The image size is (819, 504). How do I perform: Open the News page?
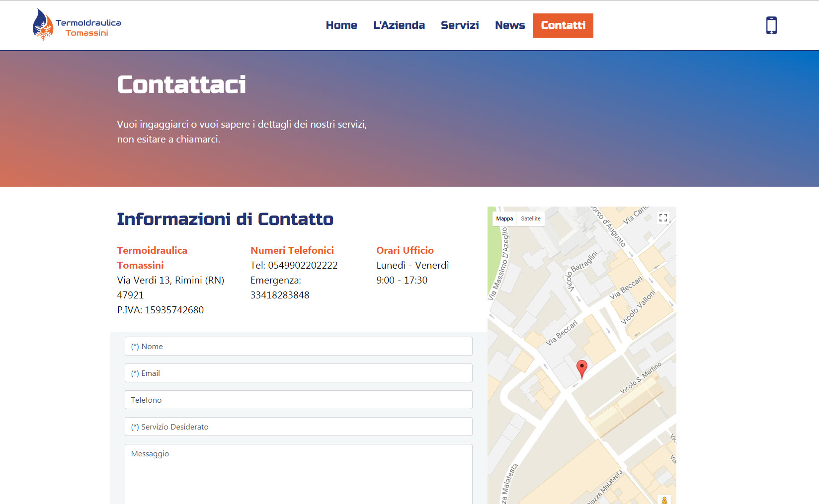click(x=509, y=25)
